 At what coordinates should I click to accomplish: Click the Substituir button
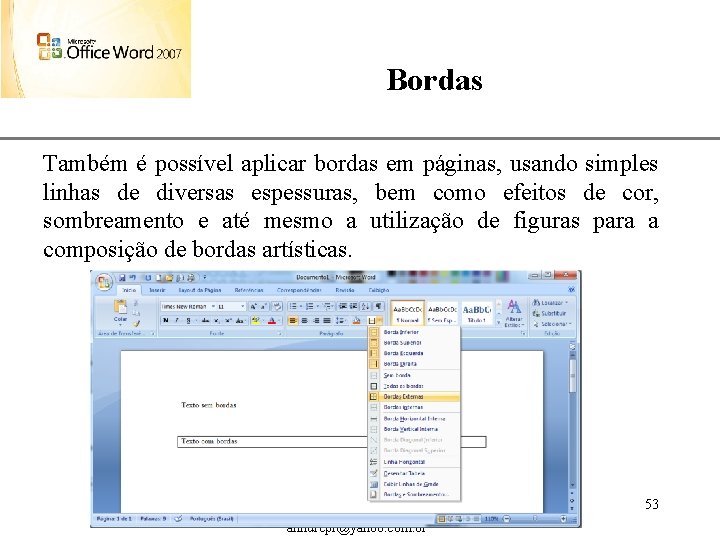(x=549, y=314)
